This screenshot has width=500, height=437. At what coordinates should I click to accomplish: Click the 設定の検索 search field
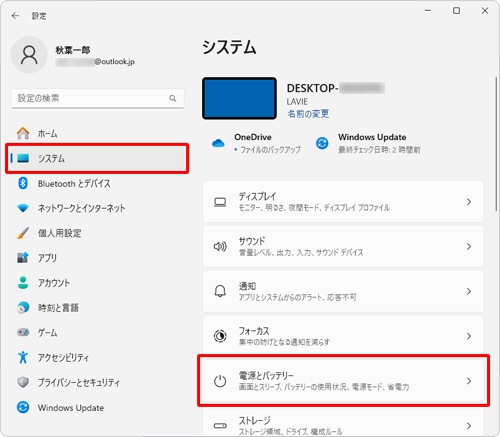pyautogui.click(x=97, y=98)
